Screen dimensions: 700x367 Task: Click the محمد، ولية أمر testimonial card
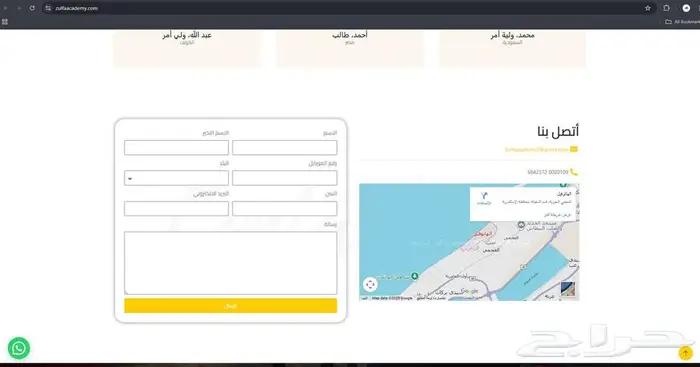pos(512,48)
